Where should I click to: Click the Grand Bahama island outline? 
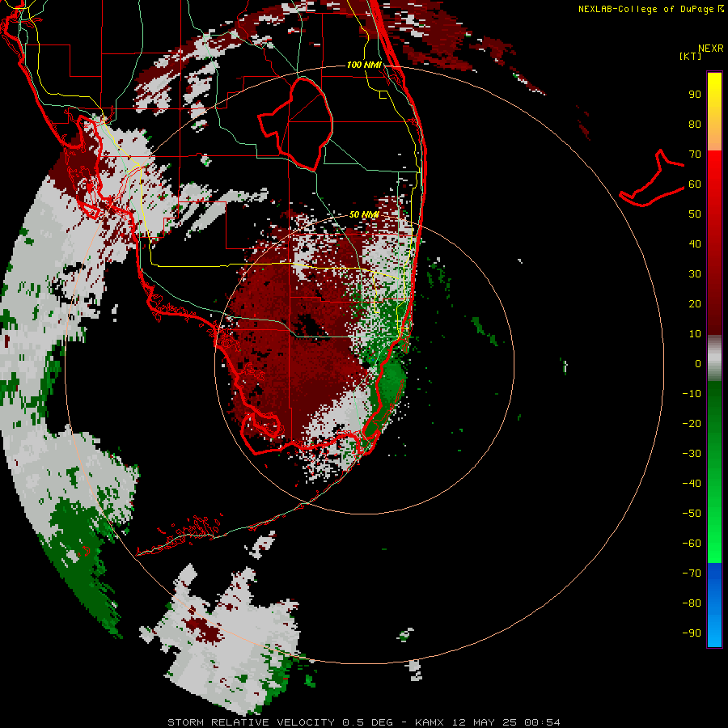tap(652, 178)
